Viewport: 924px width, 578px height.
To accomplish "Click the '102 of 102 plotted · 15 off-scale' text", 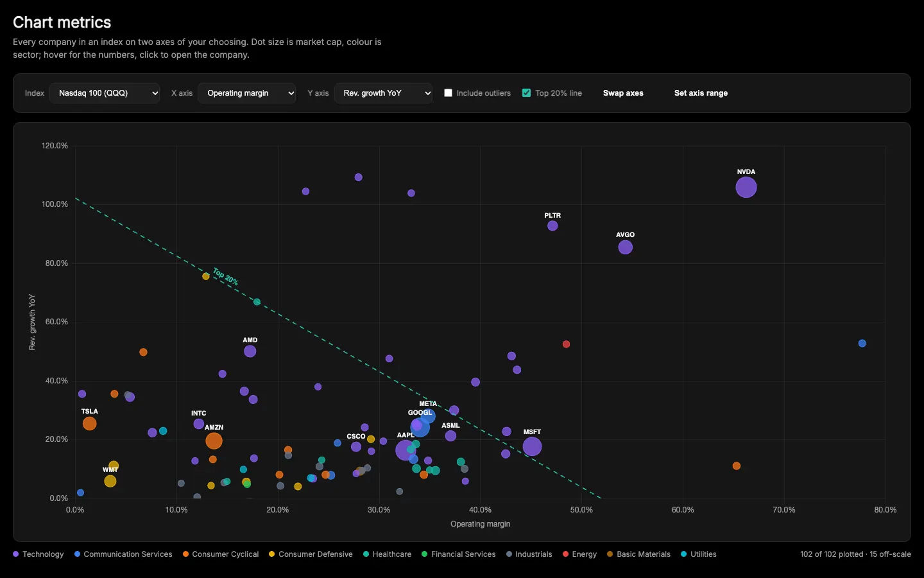I will [x=855, y=554].
